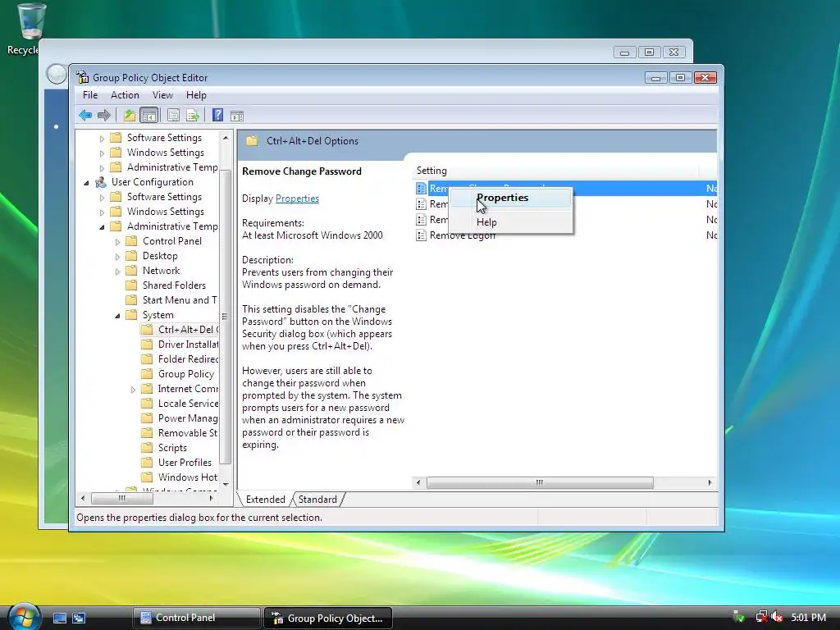The image size is (840, 630).
Task: Click the muted volume tray icon
Action: pos(777,617)
